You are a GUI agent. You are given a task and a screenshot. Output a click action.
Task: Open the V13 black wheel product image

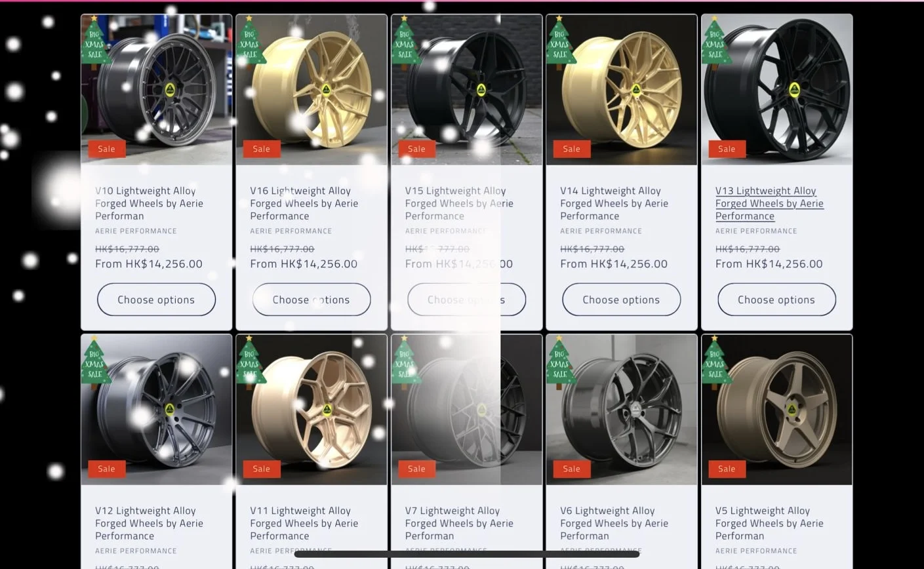pyautogui.click(x=776, y=89)
